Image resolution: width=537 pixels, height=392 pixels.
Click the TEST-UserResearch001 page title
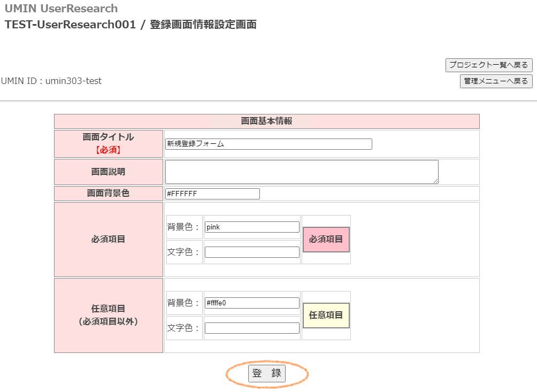click(x=131, y=25)
